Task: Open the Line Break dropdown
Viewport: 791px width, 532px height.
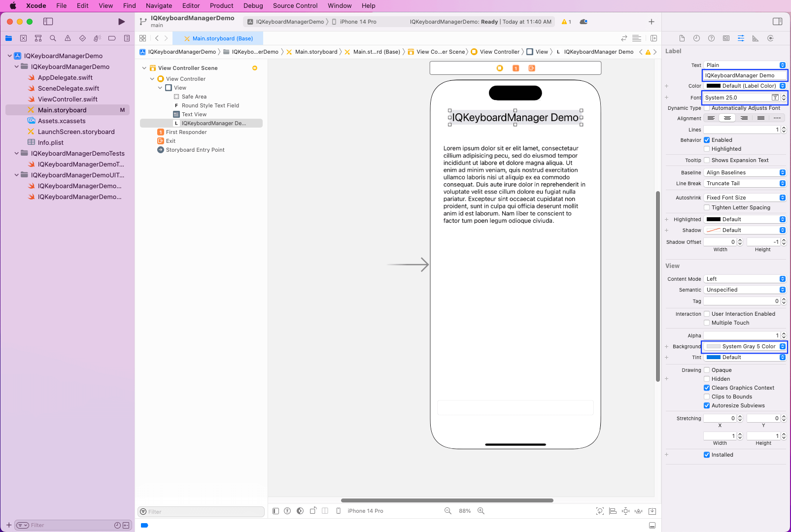Action: click(x=744, y=183)
